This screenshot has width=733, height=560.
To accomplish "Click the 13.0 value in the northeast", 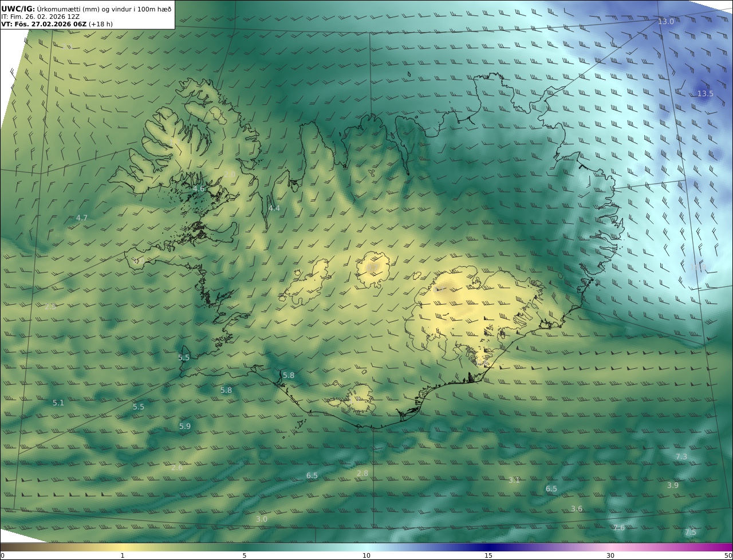I will coord(665,22).
